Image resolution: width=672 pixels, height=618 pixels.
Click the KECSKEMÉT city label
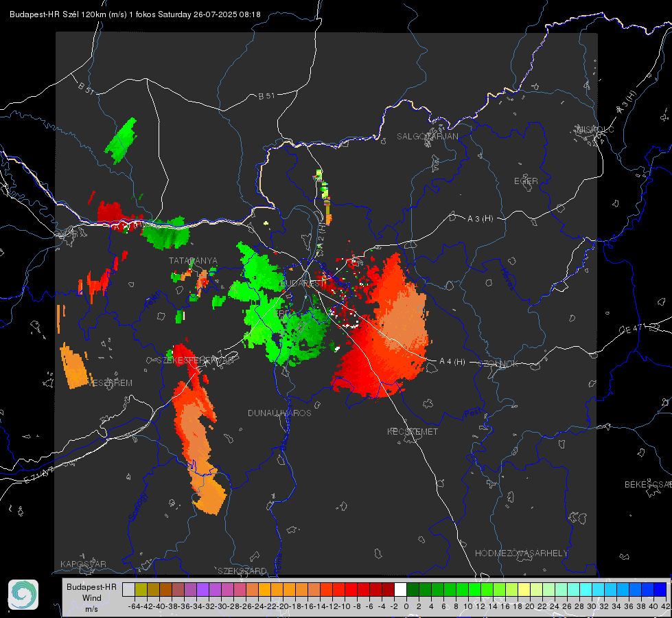(x=413, y=431)
